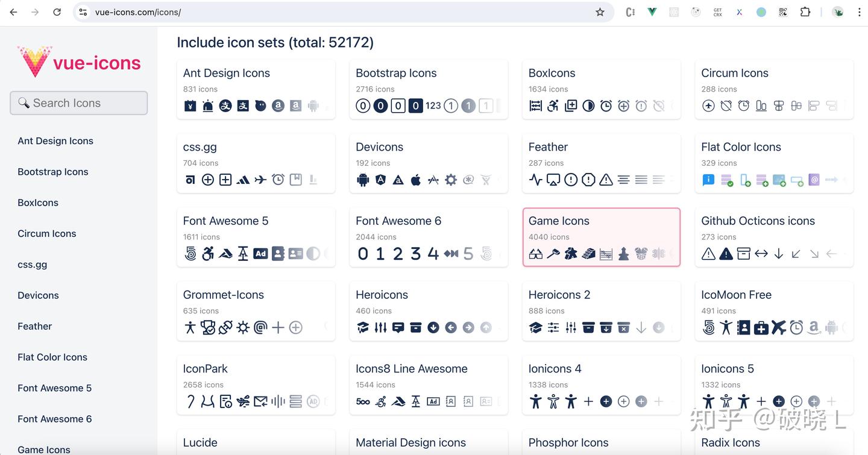Click the browser address bar URL
Image resolution: width=868 pixels, height=455 pixels.
click(138, 12)
